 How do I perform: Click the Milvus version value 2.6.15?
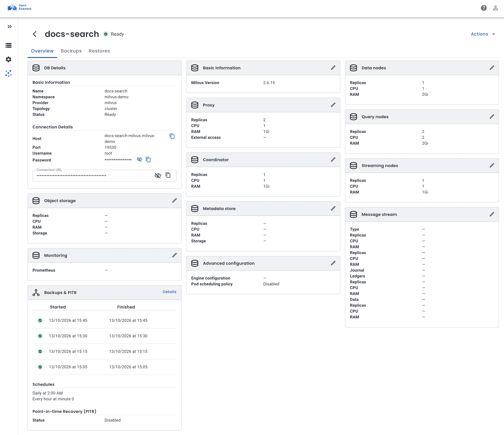click(x=269, y=83)
